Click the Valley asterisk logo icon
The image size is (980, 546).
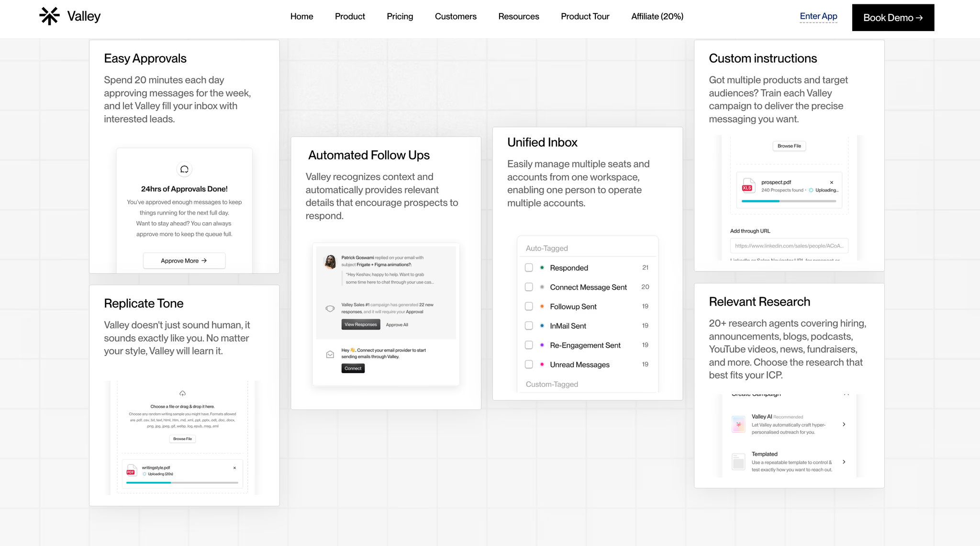pos(49,16)
